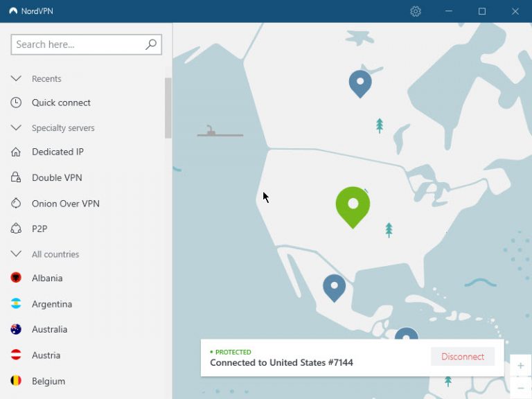Choose Australia from the countries
This screenshot has width=532, height=399.
pos(49,329)
